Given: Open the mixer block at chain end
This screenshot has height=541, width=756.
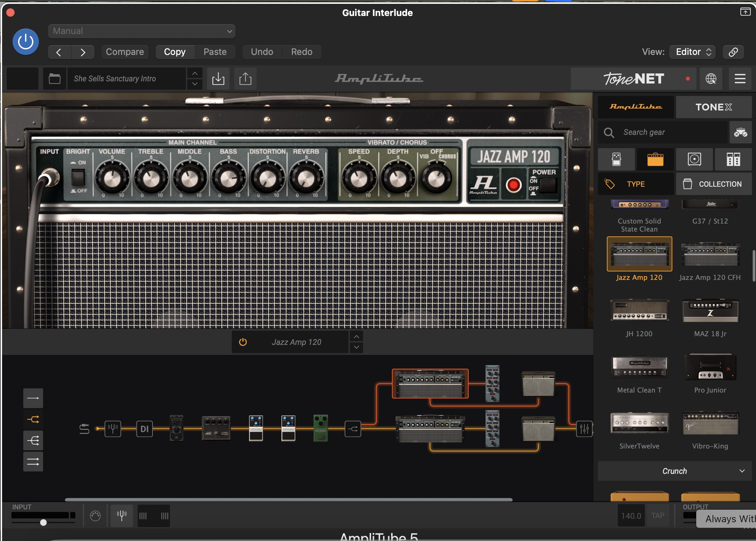Looking at the screenshot, I should tap(584, 429).
